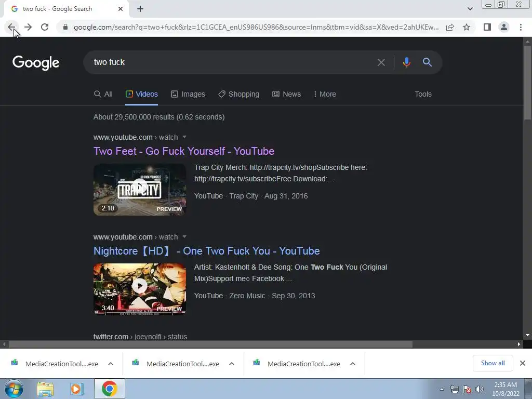Switch to the All results tab
This screenshot has width=532, height=399.
tap(103, 95)
